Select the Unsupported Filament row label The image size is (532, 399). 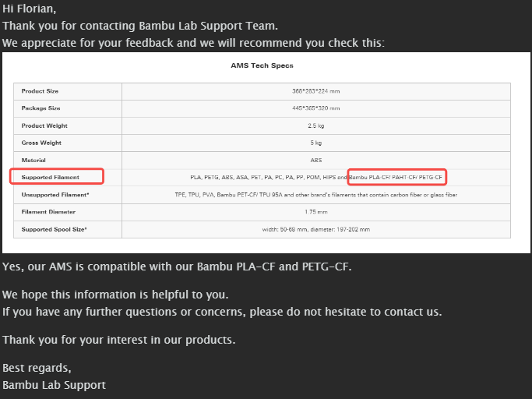click(x=55, y=195)
